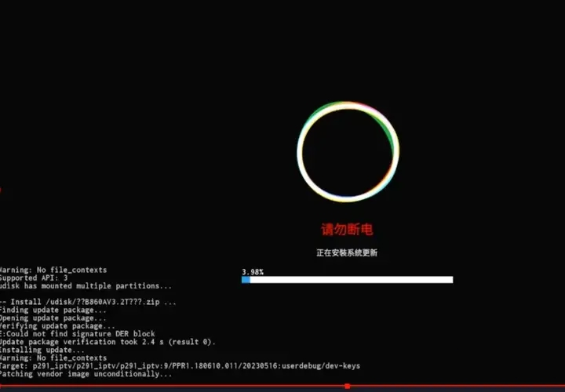Click the 3.98% progress percentage
The height and width of the screenshot is (392, 565).
252,271
